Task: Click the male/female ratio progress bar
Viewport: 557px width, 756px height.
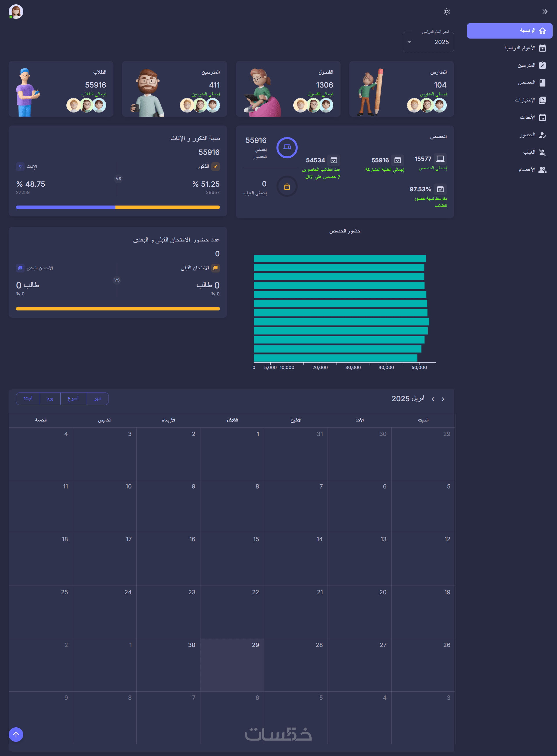Action: point(118,207)
